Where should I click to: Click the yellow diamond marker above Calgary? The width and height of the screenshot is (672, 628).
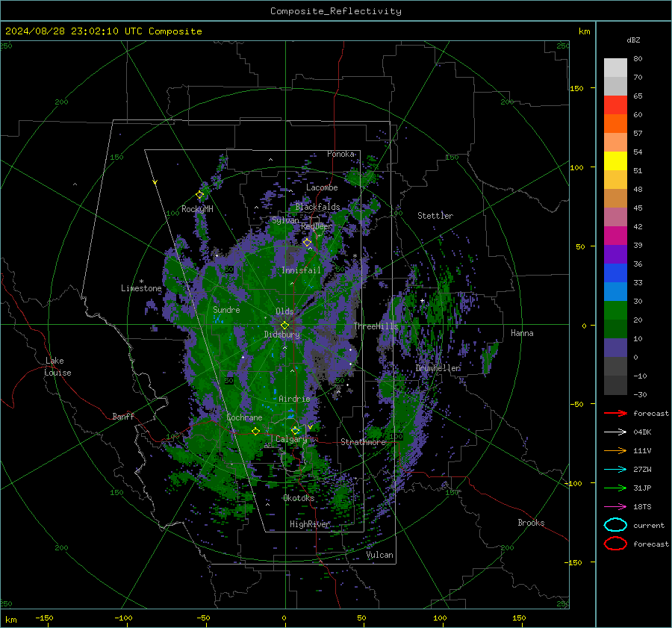(x=295, y=430)
